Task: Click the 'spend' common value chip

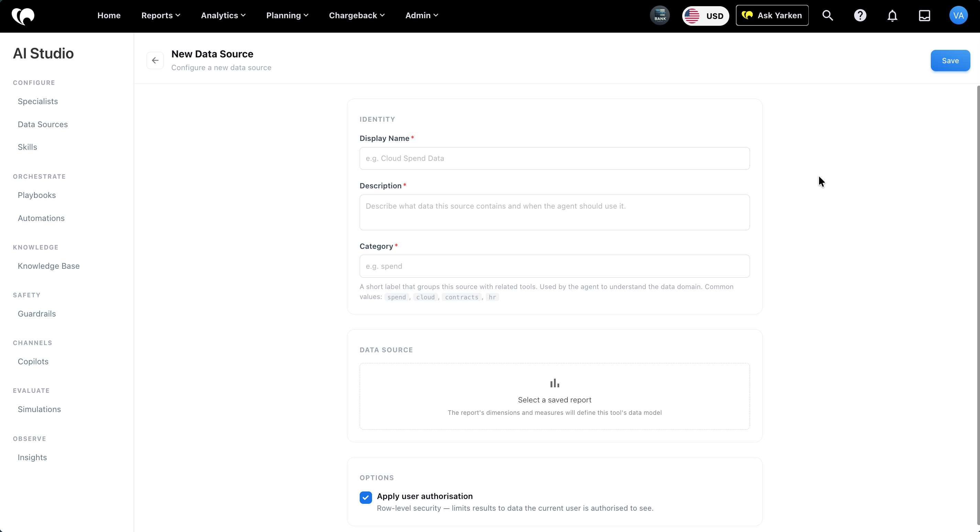Action: (396, 297)
